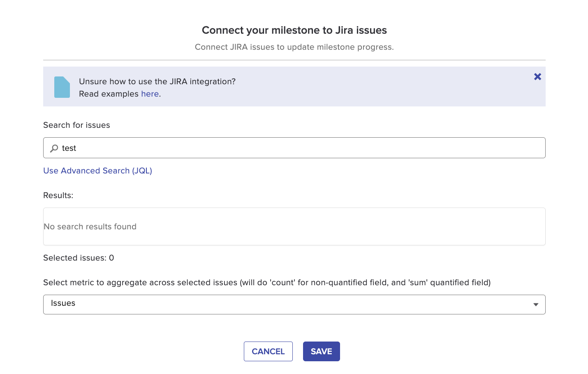Click the 'No search results found' message
This screenshot has width=588, height=374.
(x=90, y=227)
